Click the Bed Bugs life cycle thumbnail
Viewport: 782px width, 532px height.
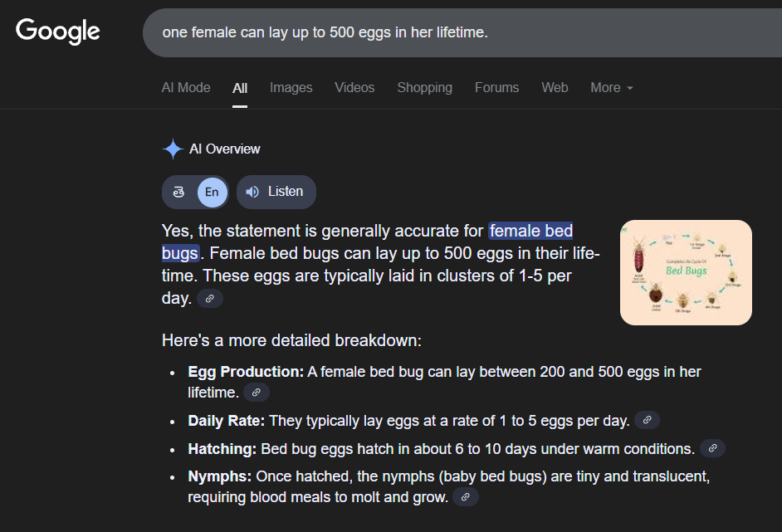[x=686, y=272]
